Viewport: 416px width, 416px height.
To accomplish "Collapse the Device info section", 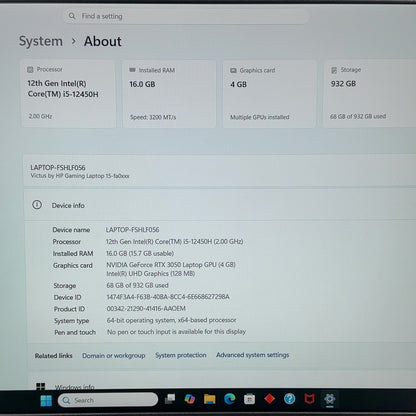I will point(220,205).
